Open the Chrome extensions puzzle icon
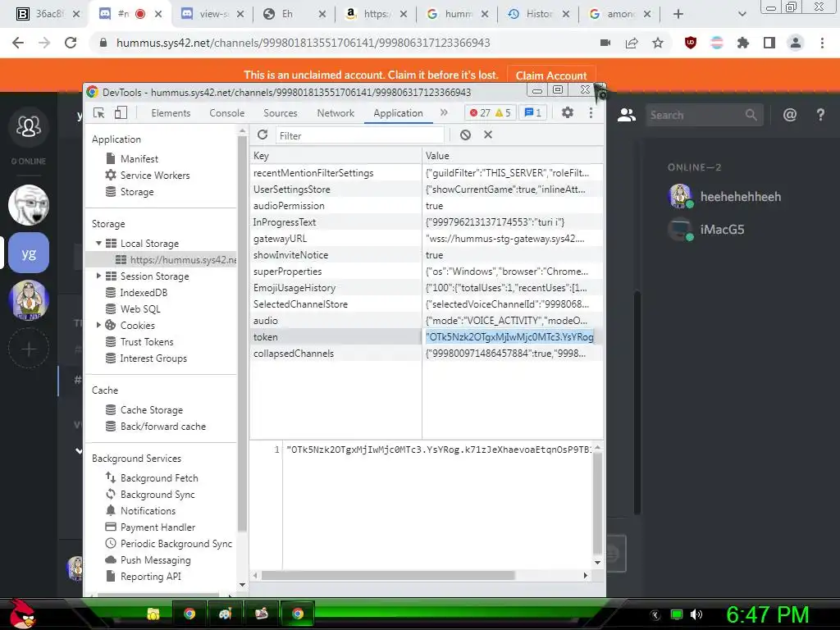 pyautogui.click(x=742, y=43)
